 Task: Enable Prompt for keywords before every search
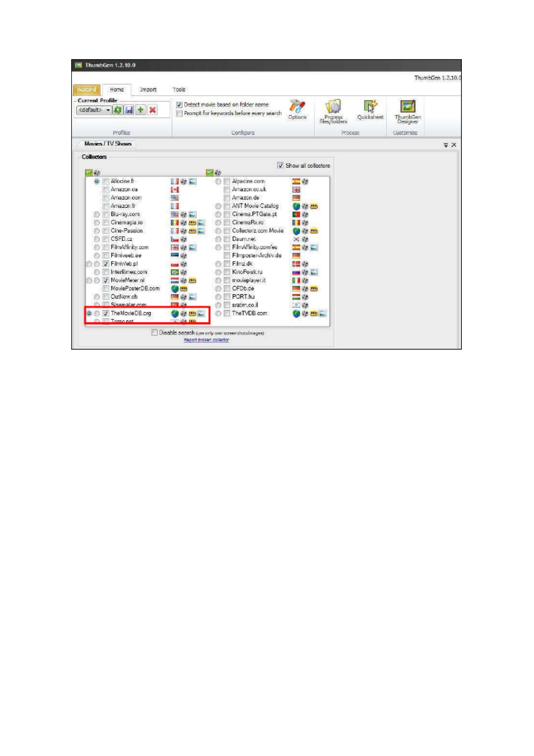179,113
